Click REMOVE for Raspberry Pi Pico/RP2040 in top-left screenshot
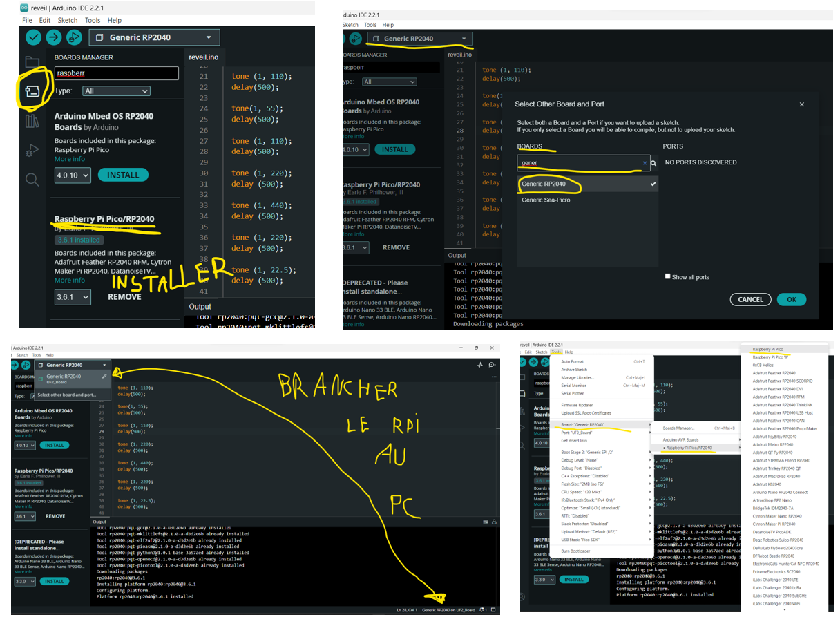 pos(124,297)
